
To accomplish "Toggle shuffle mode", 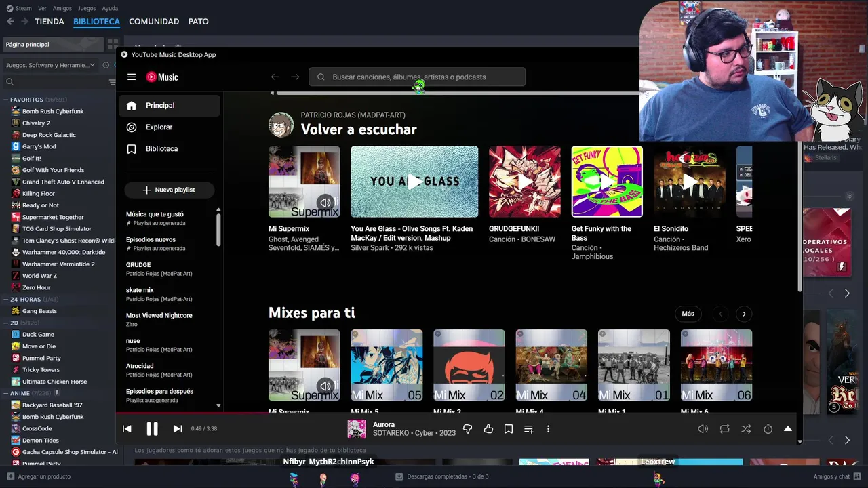I will pos(746,429).
